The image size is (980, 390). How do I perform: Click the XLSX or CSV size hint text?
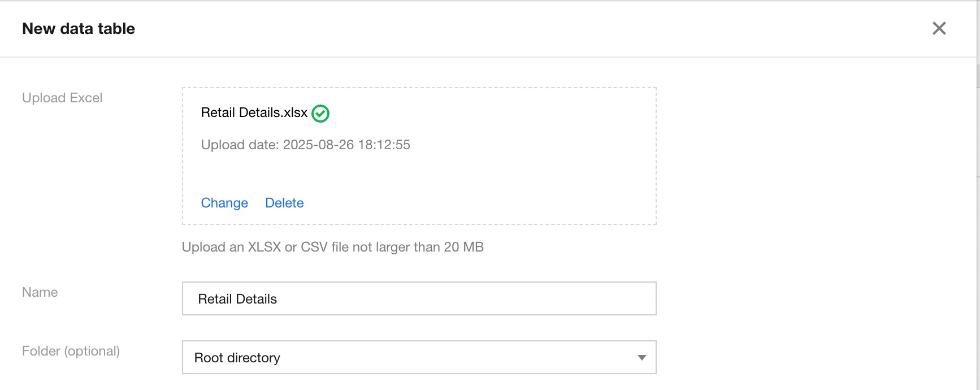coord(332,247)
